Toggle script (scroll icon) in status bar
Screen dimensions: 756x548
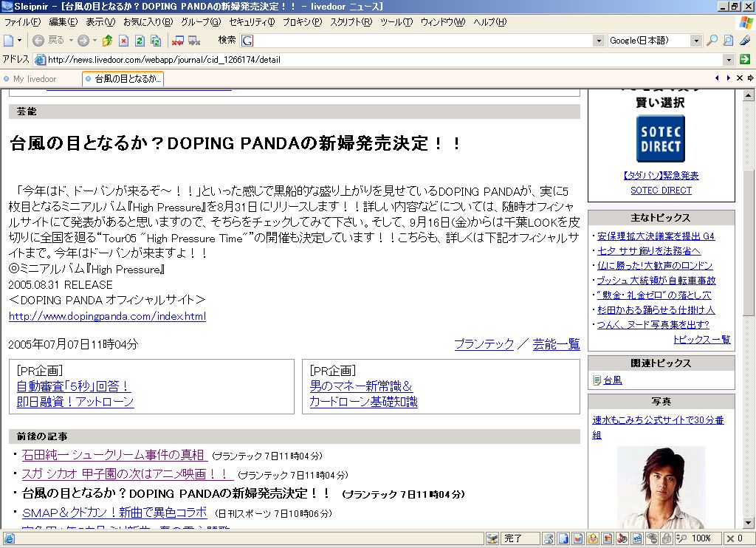(x=549, y=538)
